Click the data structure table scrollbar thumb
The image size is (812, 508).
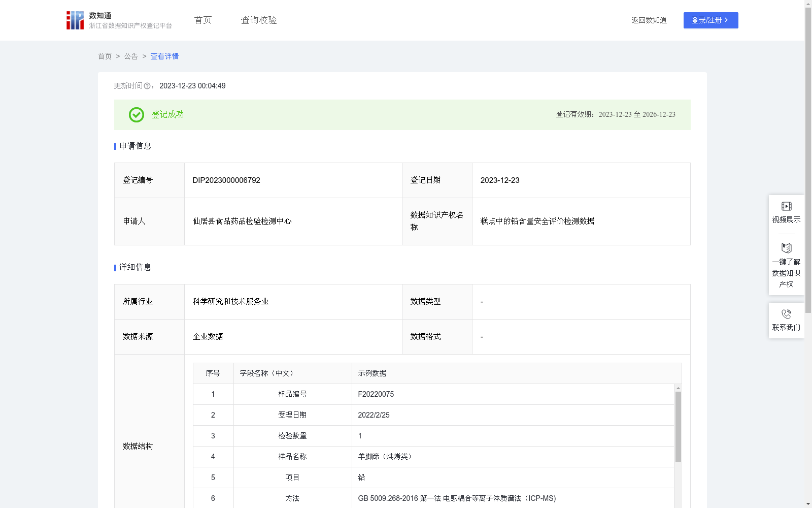[x=678, y=427]
